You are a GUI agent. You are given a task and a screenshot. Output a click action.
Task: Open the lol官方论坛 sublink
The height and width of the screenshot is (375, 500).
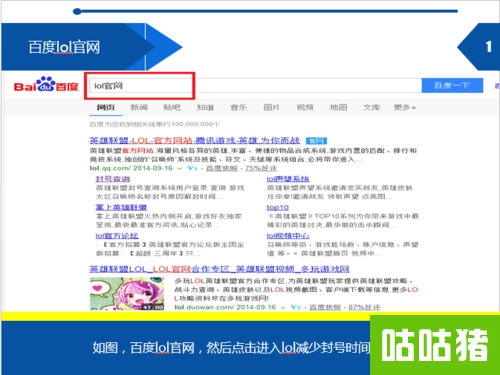(x=117, y=236)
